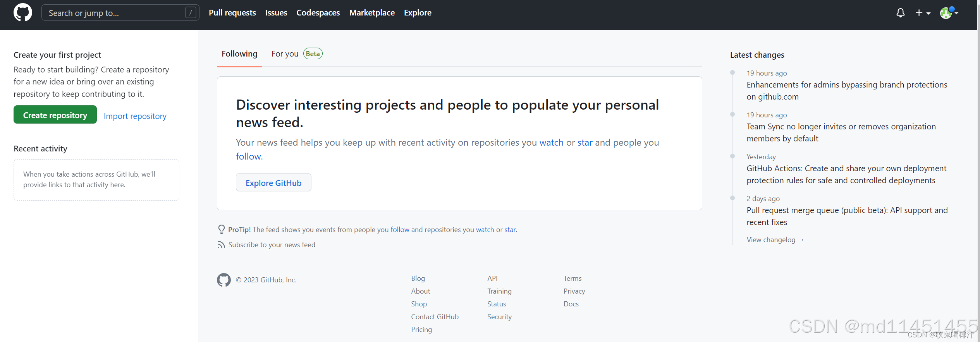The width and height of the screenshot is (980, 342).
Task: Open the Security footer link
Action: [x=499, y=317]
